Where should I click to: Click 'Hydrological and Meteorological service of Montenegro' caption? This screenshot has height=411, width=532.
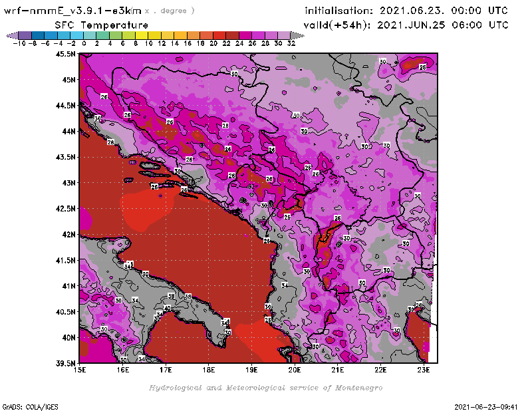pyautogui.click(x=265, y=388)
